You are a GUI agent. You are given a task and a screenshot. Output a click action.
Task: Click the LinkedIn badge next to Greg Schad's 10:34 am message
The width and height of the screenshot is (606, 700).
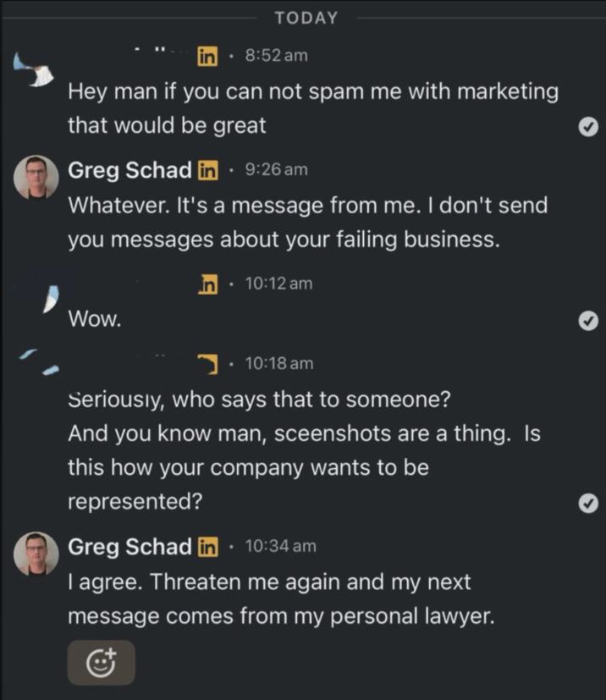pyautogui.click(x=208, y=547)
